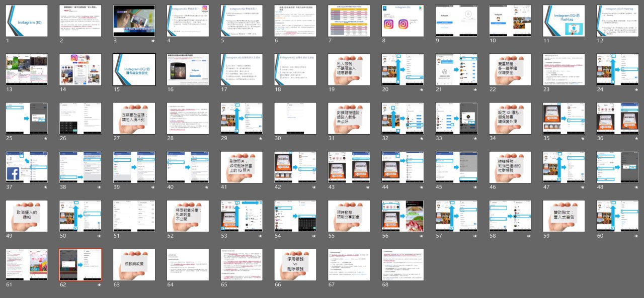Click the star icon under slide 56
Screen dimensions: 644x298
click(x=422, y=236)
